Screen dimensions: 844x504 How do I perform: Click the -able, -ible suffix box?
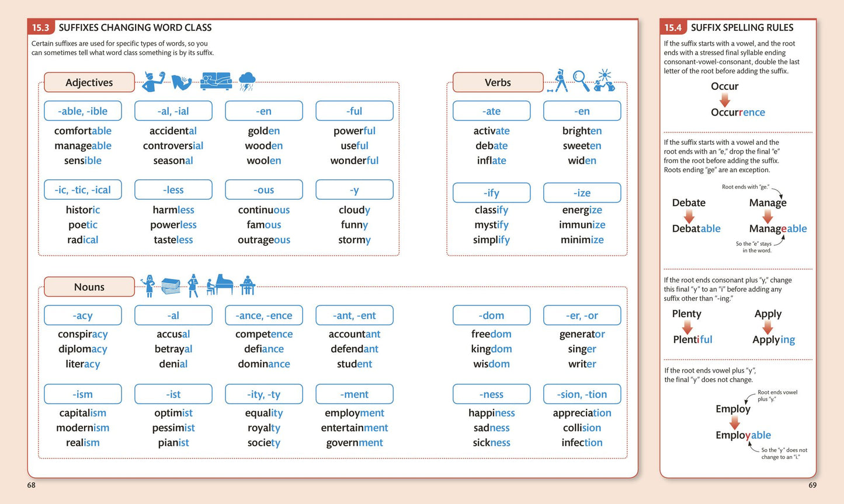point(83,111)
